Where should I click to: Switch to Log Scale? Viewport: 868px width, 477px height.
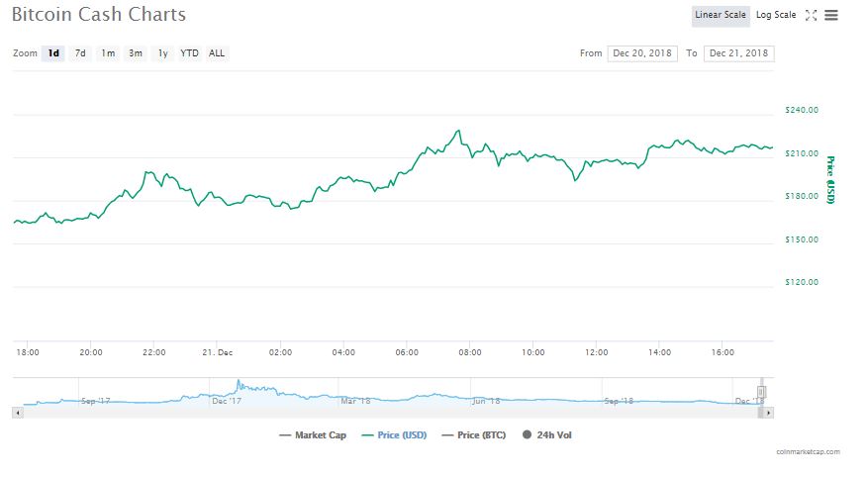[776, 15]
